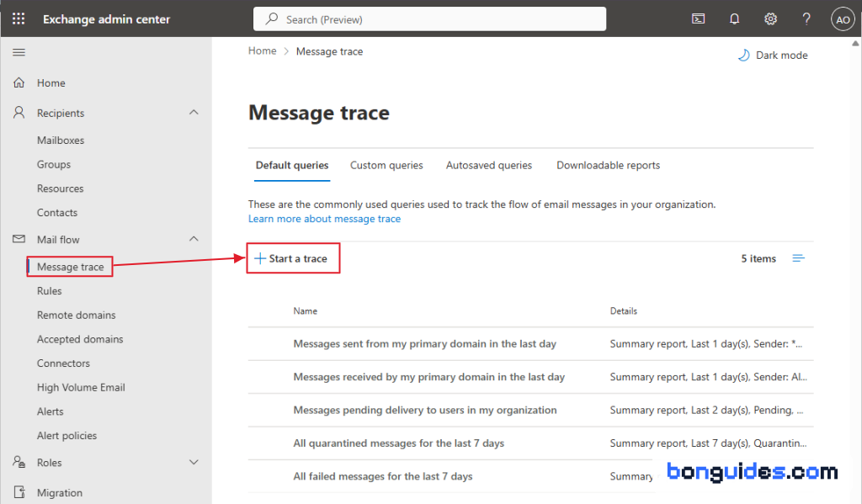Image resolution: width=862 pixels, height=504 pixels.
Task: Open 'All failed messages for the last 7 days'
Action: [383, 476]
